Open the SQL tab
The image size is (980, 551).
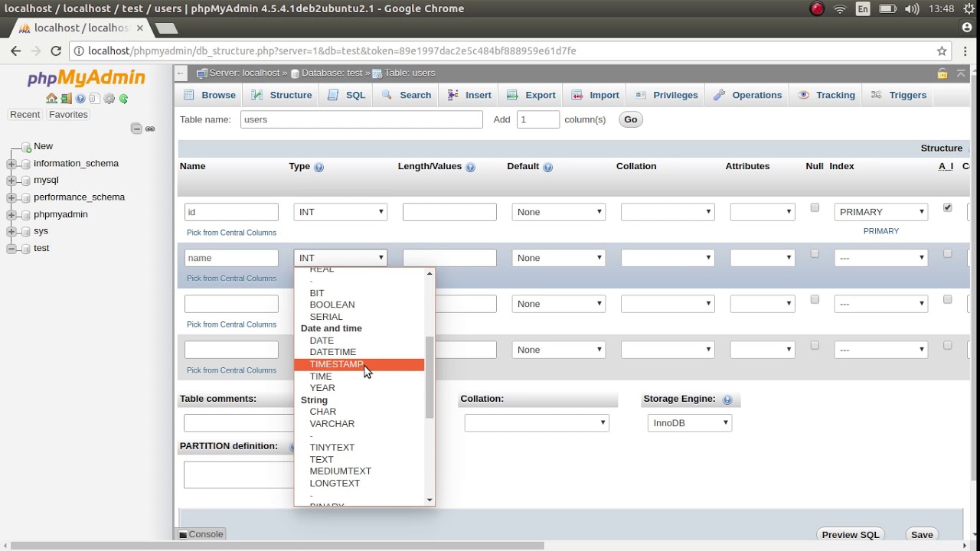coord(347,95)
